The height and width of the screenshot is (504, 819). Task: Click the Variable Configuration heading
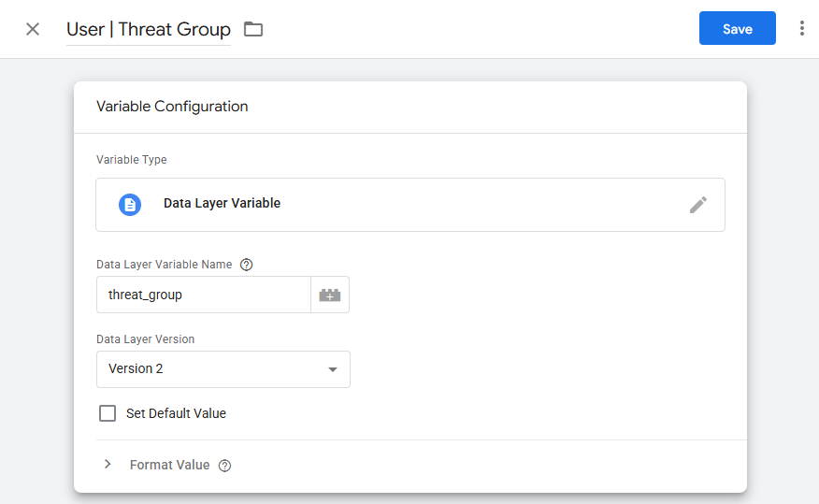tap(172, 107)
